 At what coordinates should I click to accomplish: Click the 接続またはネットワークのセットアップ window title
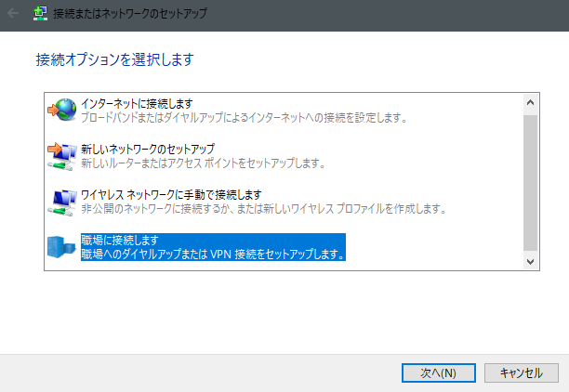click(130, 14)
